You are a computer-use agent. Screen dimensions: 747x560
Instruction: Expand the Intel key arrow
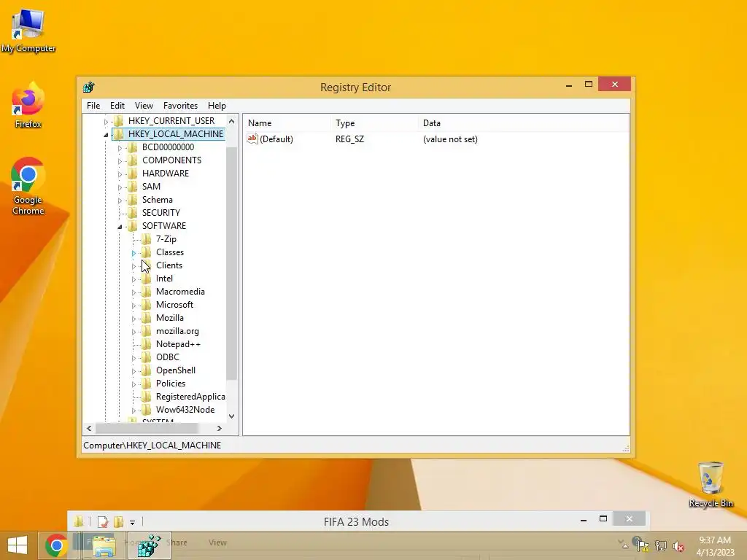(134, 279)
